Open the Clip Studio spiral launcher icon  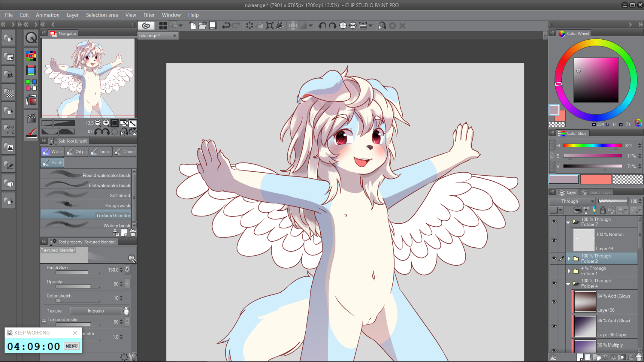click(146, 26)
